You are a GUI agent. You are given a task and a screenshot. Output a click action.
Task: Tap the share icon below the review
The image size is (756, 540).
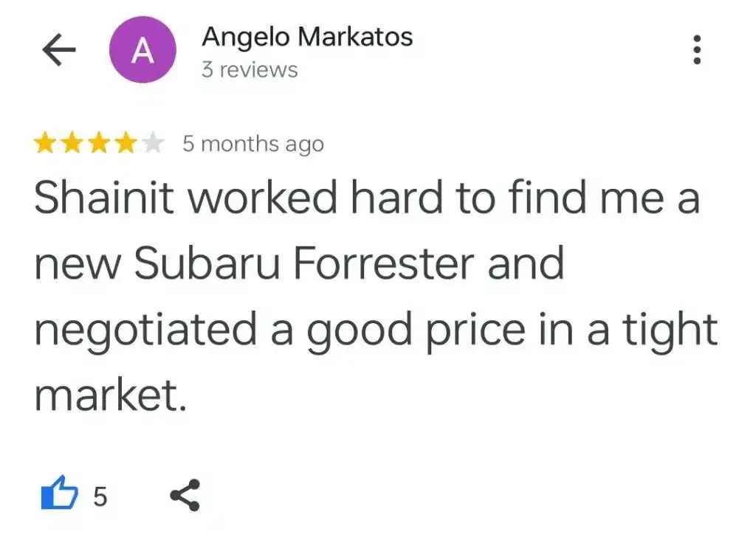(x=185, y=495)
